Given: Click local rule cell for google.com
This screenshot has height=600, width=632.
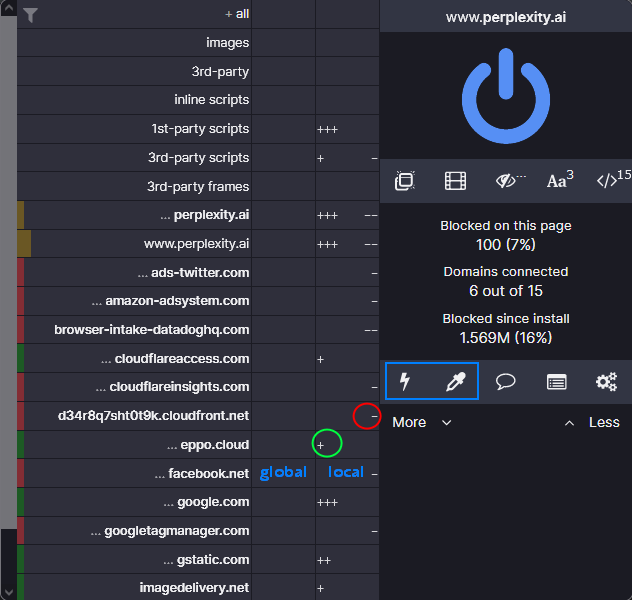Looking at the screenshot, I should coord(347,502).
